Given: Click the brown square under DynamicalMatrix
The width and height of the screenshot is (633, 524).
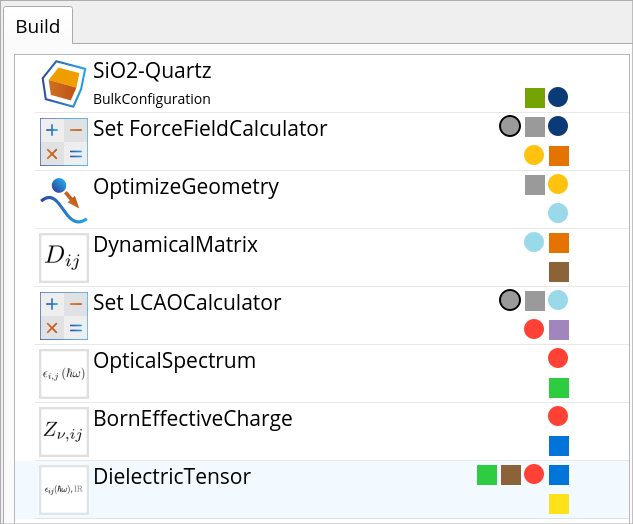Looking at the screenshot, I should (x=559, y=272).
